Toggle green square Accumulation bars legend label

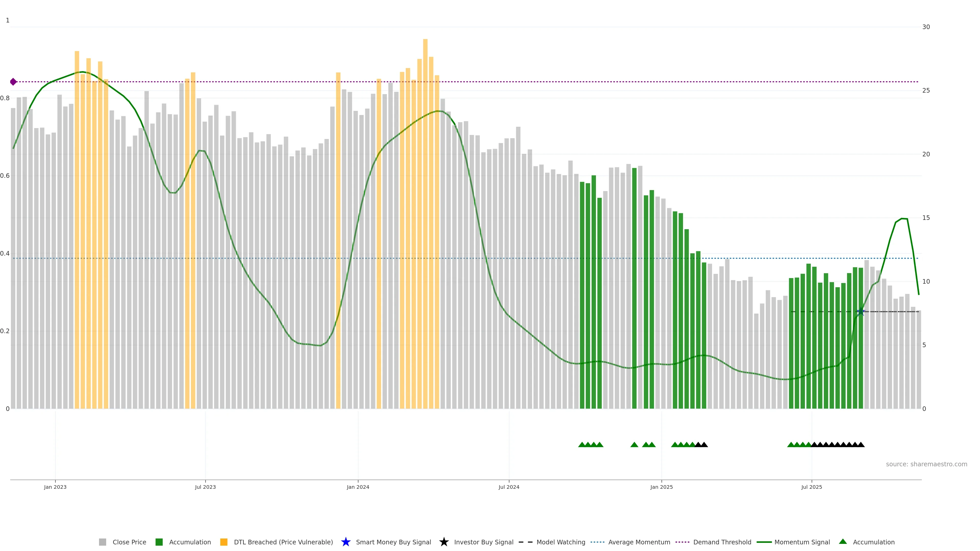pyautogui.click(x=190, y=542)
